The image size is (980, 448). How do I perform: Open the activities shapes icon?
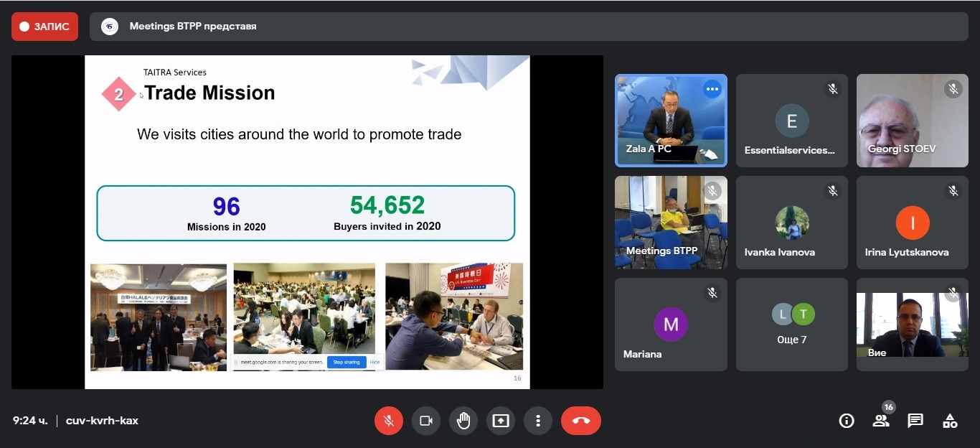coord(950,421)
